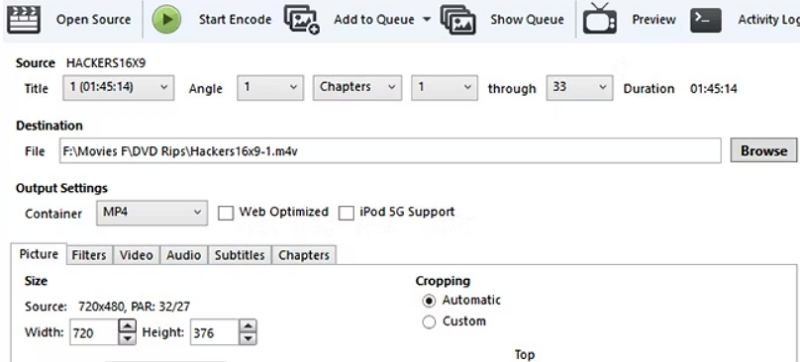Screen dimensions: 800x362
Task: Increase Width using the up stepper arrow
Action: [x=128, y=326]
